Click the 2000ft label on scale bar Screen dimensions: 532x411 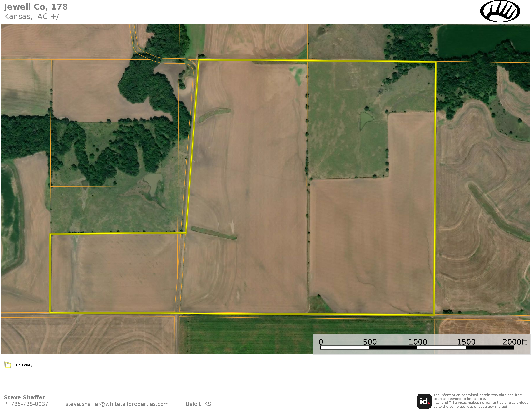pos(515,342)
